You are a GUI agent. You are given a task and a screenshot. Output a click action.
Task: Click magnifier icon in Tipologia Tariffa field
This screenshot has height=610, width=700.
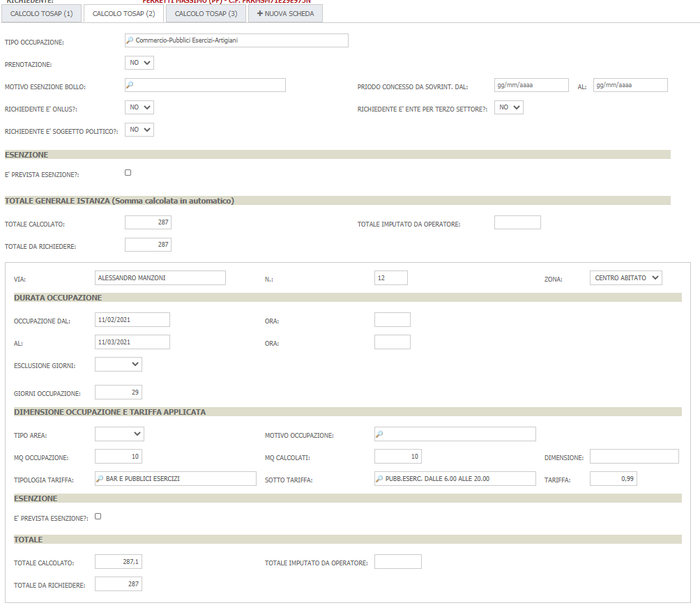pyautogui.click(x=100, y=479)
